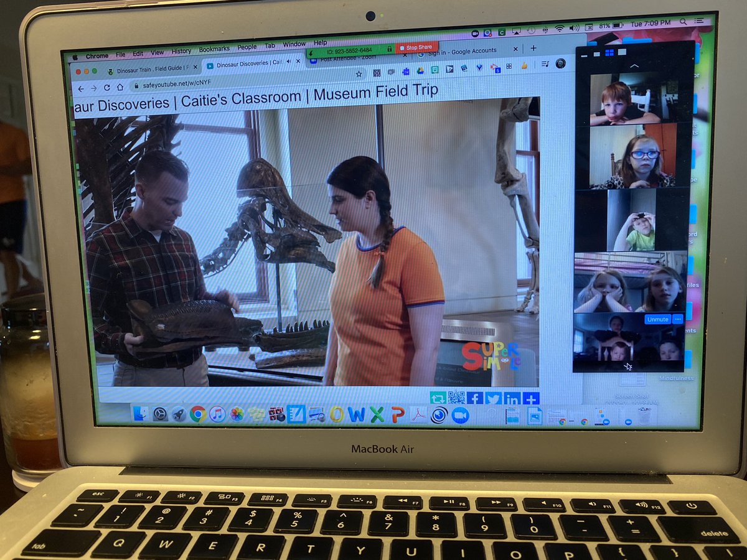Open Microsoft PowerPoint in the Dock

pyautogui.click(x=398, y=415)
